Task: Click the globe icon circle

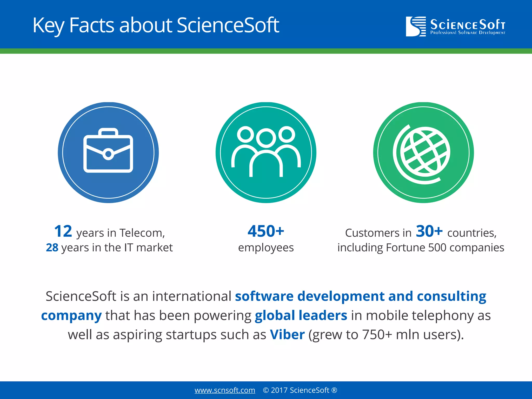Action: (423, 152)
